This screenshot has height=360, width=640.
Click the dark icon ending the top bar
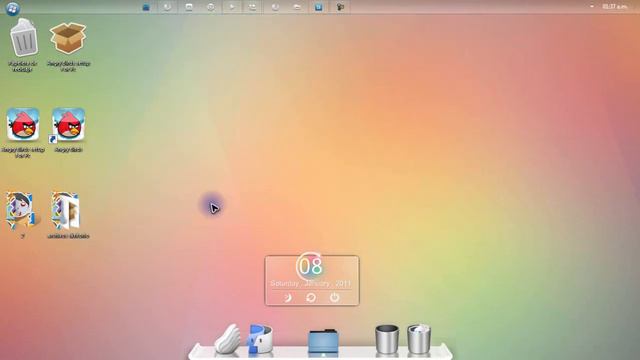pyautogui.click(x=340, y=7)
